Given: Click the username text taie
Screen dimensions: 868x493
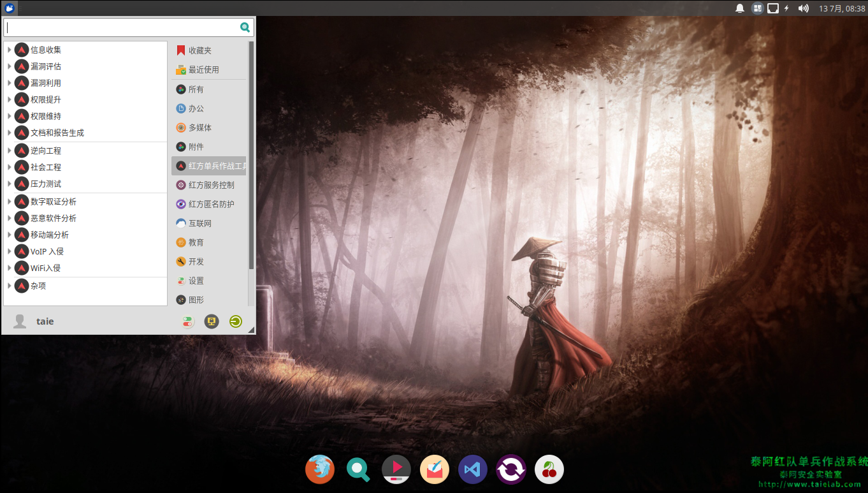Looking at the screenshot, I should point(45,321).
